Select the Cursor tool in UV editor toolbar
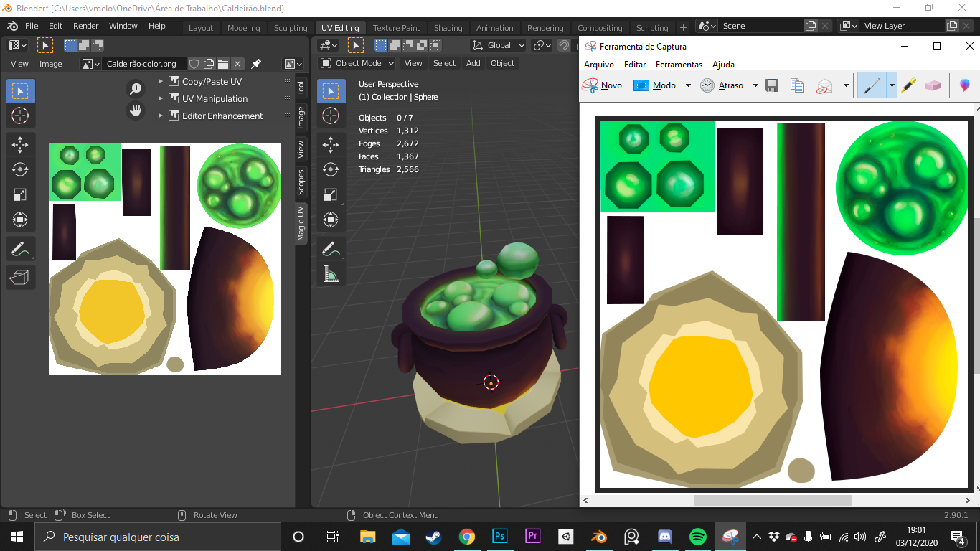 20,116
